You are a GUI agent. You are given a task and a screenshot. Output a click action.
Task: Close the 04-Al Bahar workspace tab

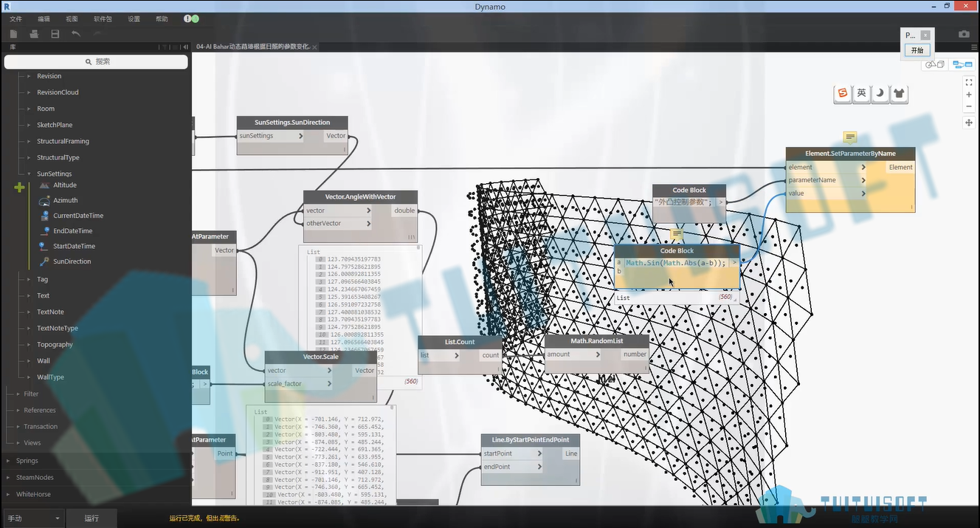point(315,47)
